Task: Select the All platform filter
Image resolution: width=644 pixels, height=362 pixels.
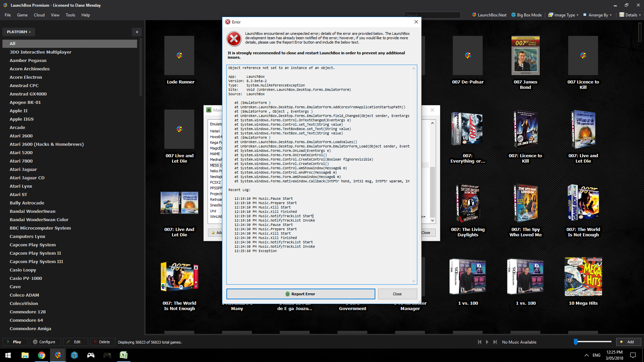Action: pos(70,44)
